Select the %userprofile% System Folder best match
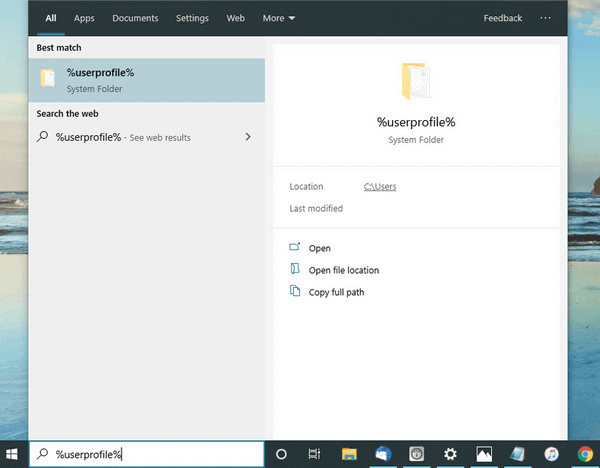This screenshot has width=600, height=468. point(147,80)
